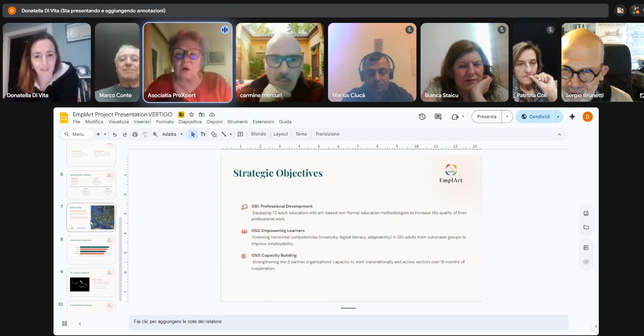Collapse the slide filmstrip panel
Image resolution: width=644 pixels, height=336 pixels.
point(80,324)
